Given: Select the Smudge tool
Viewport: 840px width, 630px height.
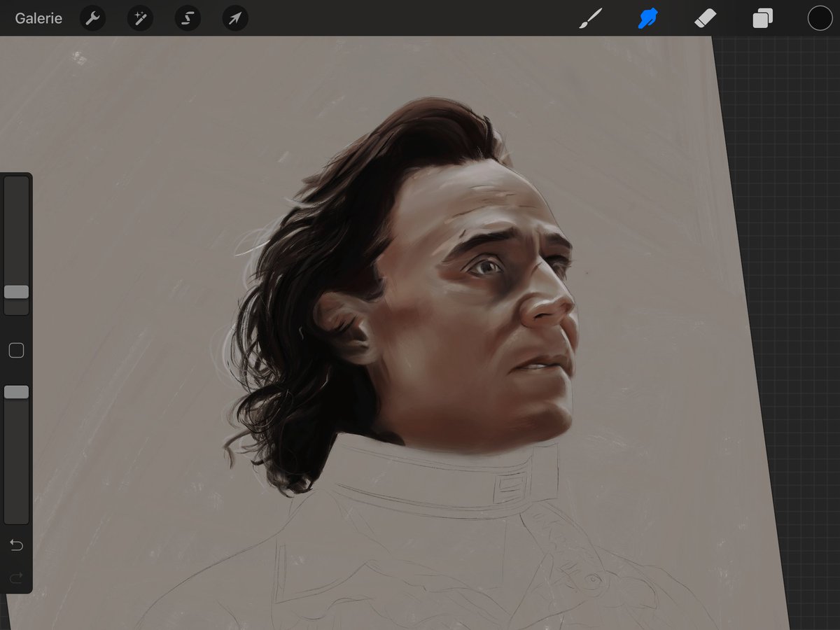Looking at the screenshot, I should 648,18.
